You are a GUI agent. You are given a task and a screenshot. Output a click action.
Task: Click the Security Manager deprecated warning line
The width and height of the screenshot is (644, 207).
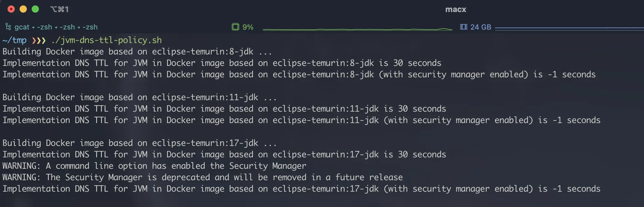point(203,177)
